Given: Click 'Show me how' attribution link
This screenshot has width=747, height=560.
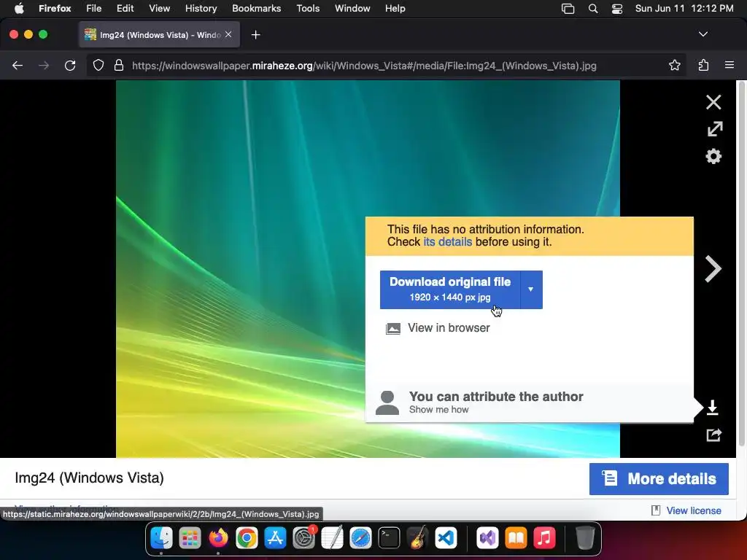Looking at the screenshot, I should coord(438,410).
